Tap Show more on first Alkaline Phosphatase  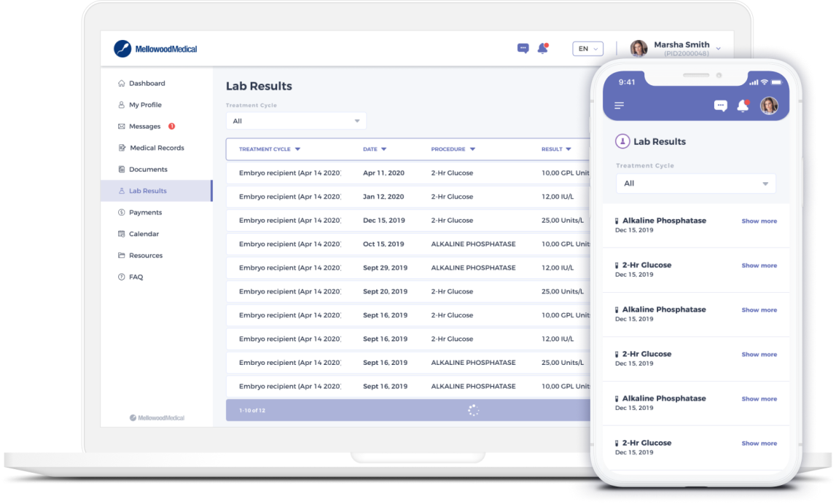(759, 221)
